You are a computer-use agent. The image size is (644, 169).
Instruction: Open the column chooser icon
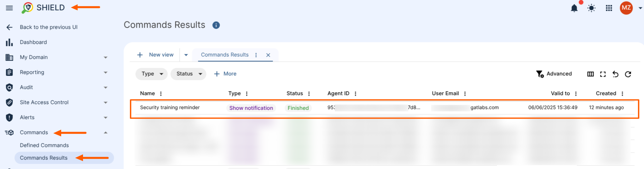point(591,74)
